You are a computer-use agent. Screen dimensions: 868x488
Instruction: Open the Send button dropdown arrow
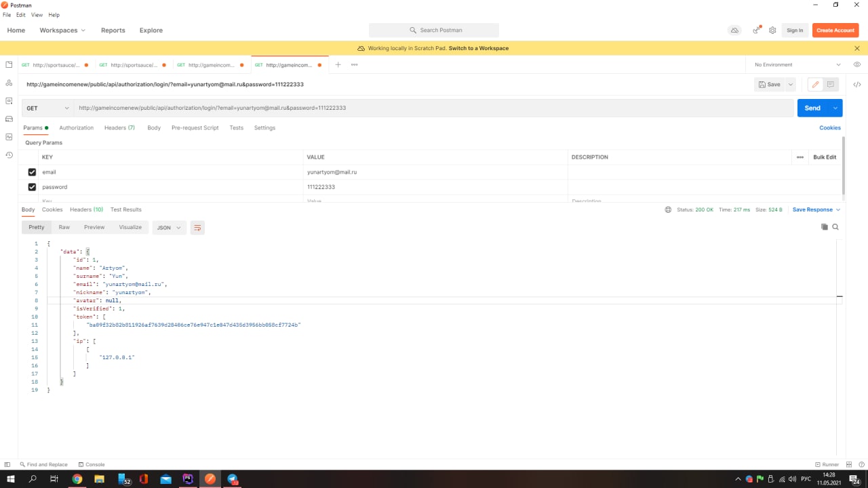835,108
